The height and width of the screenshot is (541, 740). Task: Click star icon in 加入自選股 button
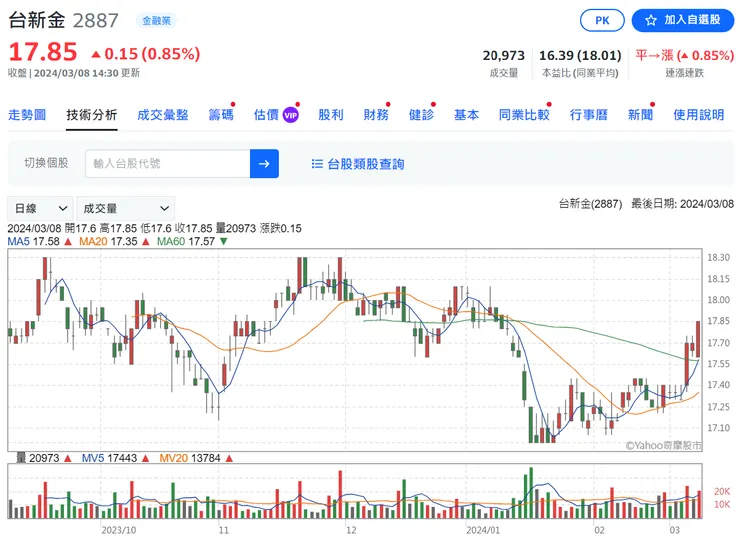[651, 20]
